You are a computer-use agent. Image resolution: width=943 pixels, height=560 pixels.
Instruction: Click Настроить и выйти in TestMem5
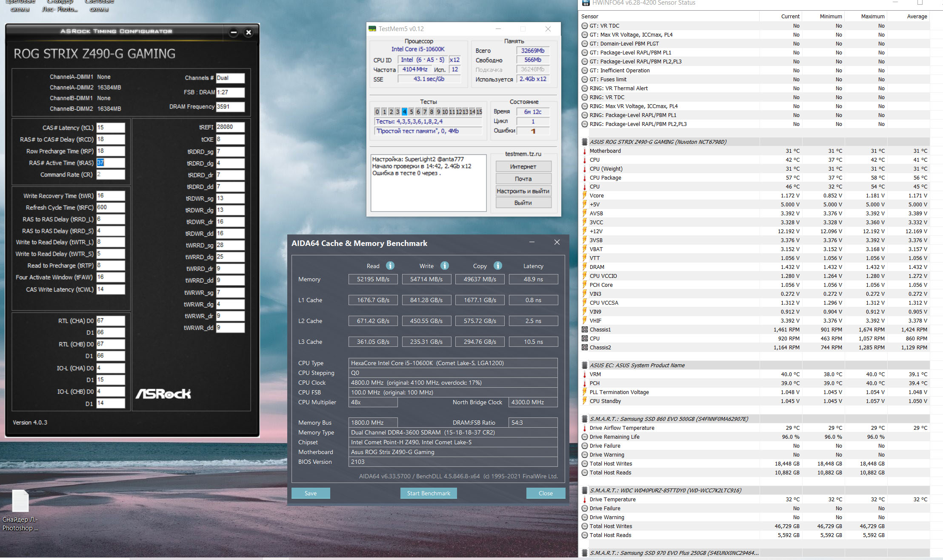click(x=523, y=191)
